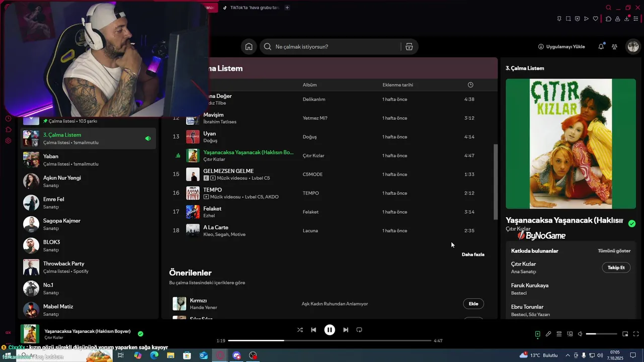
Task: Mute the Spotify volume speaker
Action: click(580, 334)
